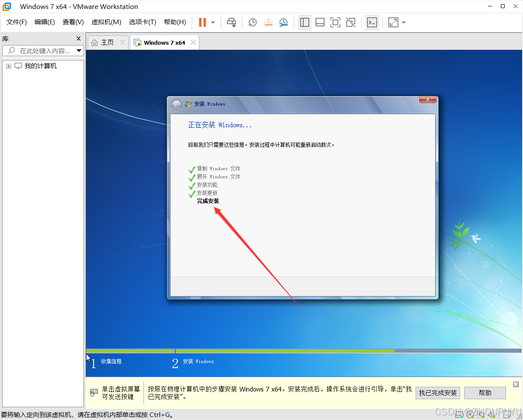Close the 库 library panel
Image resolution: width=523 pixels, height=420 pixels.
tap(79, 39)
